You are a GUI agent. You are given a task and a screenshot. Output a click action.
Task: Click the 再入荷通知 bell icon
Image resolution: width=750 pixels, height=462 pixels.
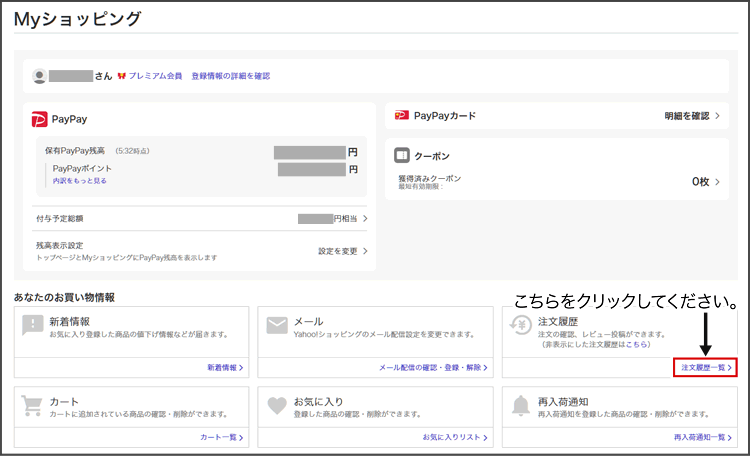[x=521, y=406]
